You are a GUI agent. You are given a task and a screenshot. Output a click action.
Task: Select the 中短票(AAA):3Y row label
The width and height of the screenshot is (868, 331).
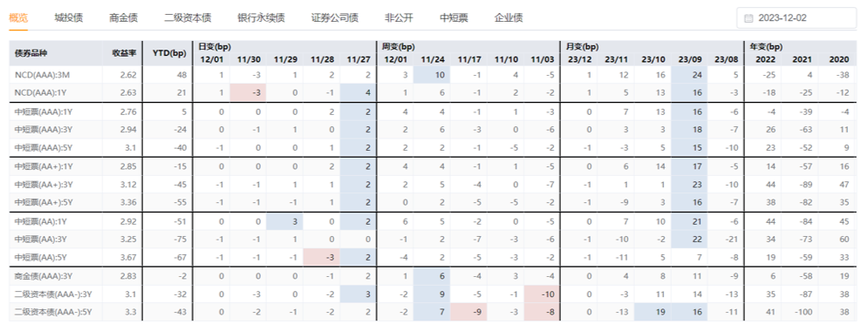pyautogui.click(x=43, y=131)
